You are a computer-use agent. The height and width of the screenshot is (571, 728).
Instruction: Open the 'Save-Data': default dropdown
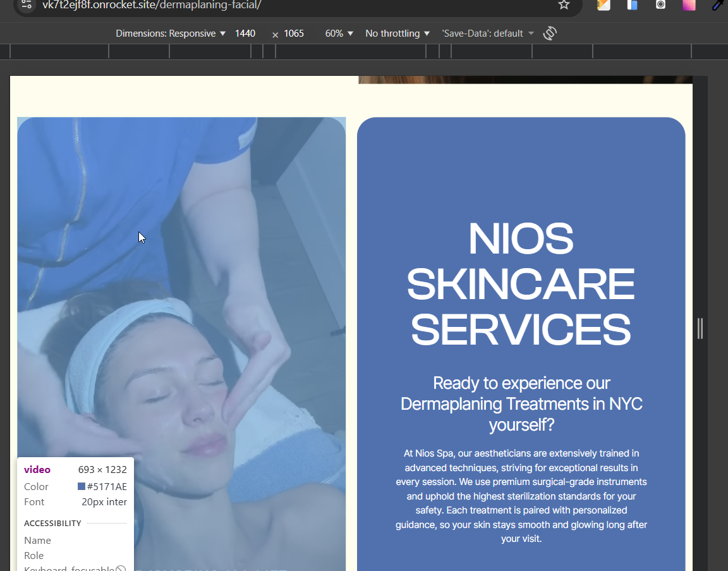[488, 34]
